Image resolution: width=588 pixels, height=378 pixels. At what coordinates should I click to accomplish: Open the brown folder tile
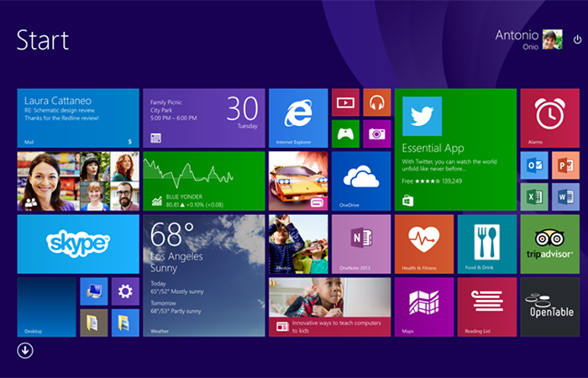94,323
